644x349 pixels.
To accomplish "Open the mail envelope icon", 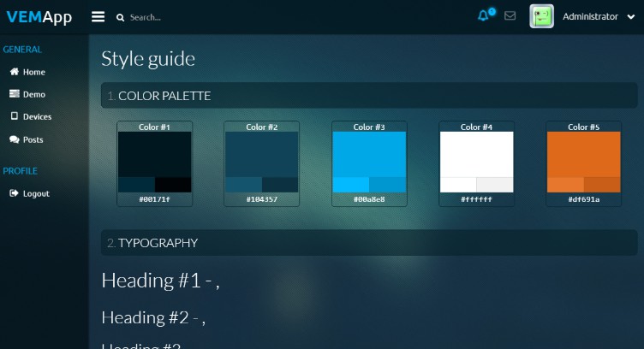I will (x=510, y=16).
